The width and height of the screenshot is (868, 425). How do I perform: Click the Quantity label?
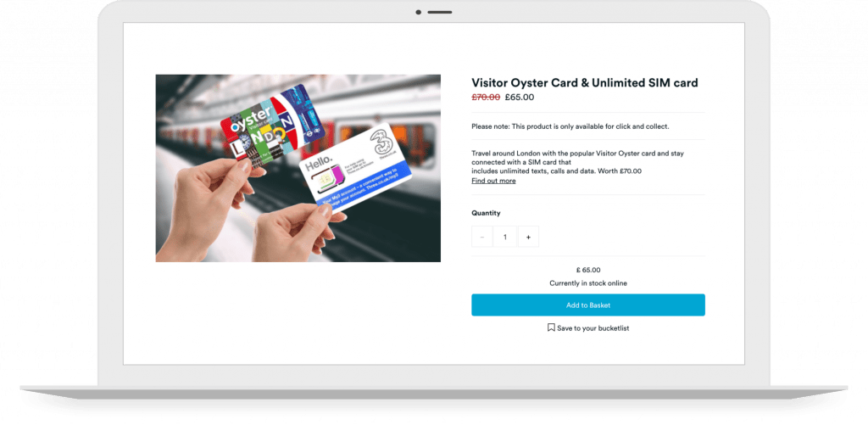coord(486,213)
